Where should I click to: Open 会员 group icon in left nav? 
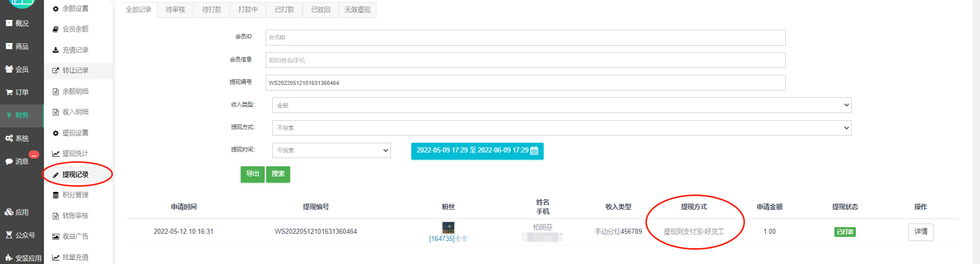pos(9,69)
